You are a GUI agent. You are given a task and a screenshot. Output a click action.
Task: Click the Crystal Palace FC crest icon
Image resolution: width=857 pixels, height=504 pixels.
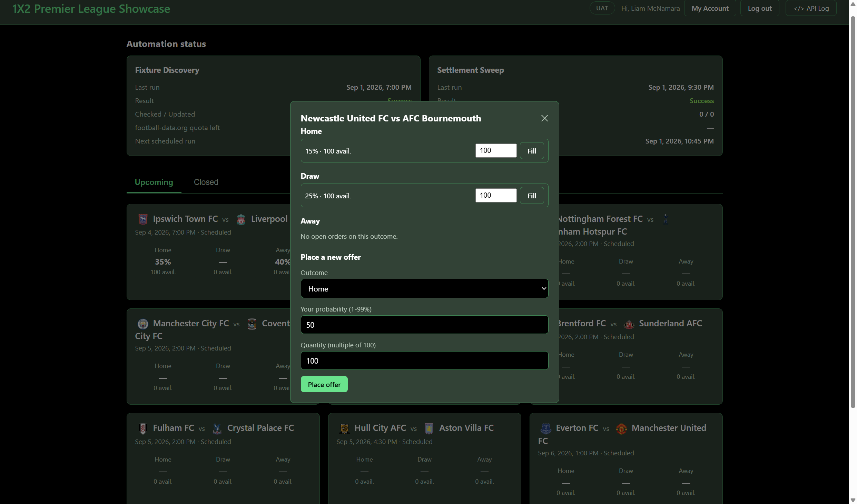[x=217, y=428]
